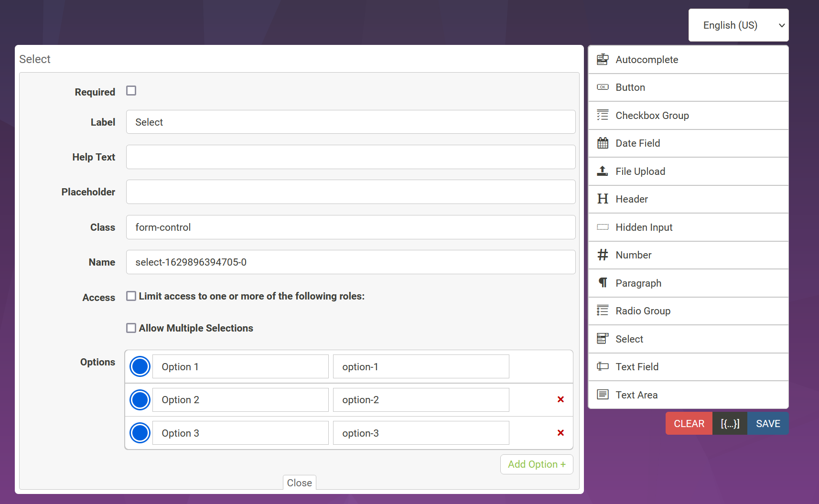Enable the Required checkbox
Screen dimensions: 819x504
tap(131, 91)
